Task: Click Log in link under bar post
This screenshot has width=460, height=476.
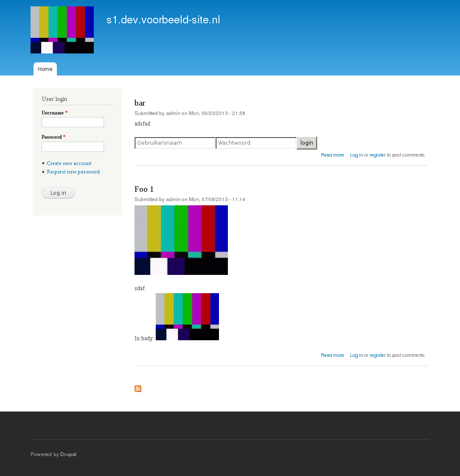Action: tap(356, 155)
